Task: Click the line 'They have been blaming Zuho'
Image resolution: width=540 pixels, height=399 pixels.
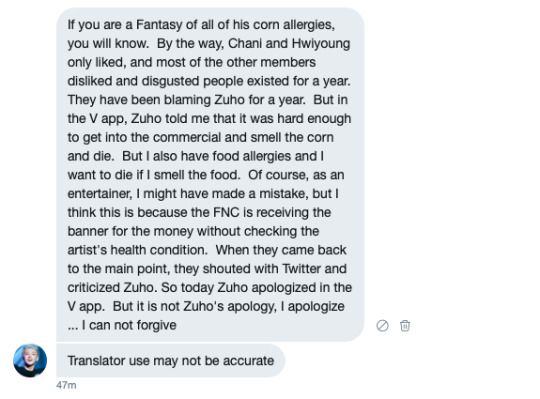Action: pyautogui.click(x=207, y=100)
